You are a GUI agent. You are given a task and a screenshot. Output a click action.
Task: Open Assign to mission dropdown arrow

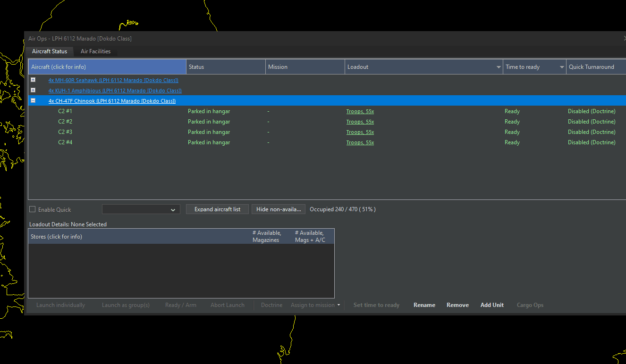338,305
